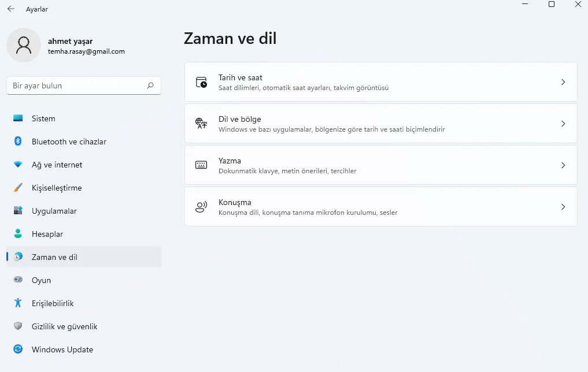The height and width of the screenshot is (372, 588).
Task: Click the Bir ayar bulun search field
Action: pyautogui.click(x=83, y=85)
